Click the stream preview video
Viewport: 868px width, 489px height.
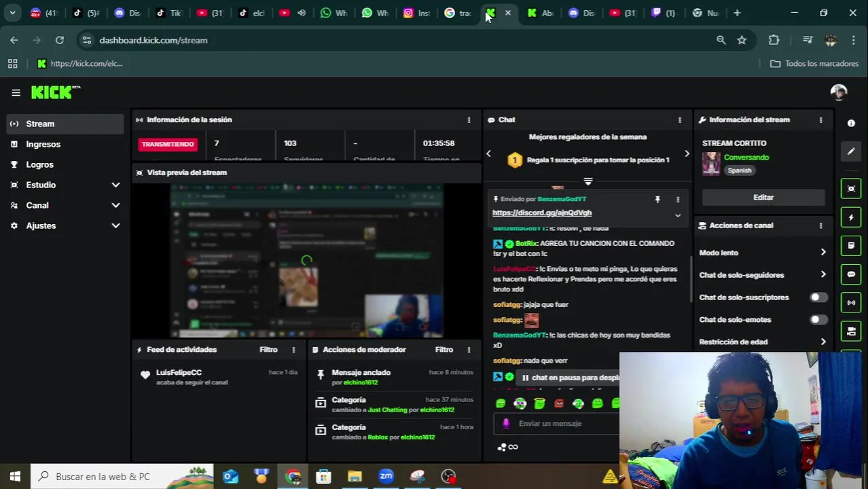pyautogui.click(x=306, y=260)
